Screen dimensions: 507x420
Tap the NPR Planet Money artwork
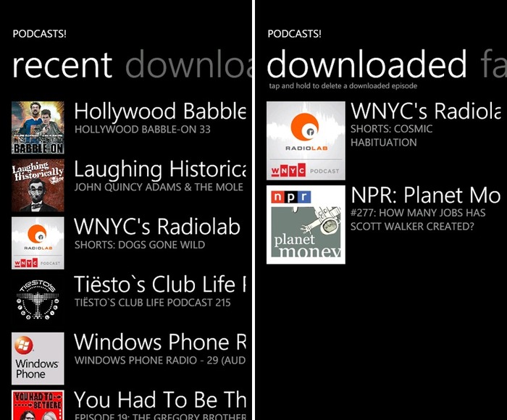(x=306, y=224)
